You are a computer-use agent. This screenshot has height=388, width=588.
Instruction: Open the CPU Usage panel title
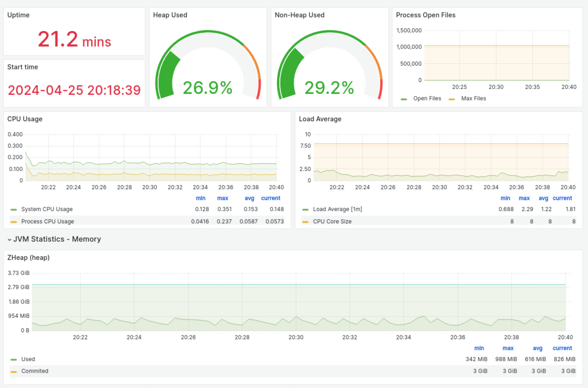click(x=25, y=119)
